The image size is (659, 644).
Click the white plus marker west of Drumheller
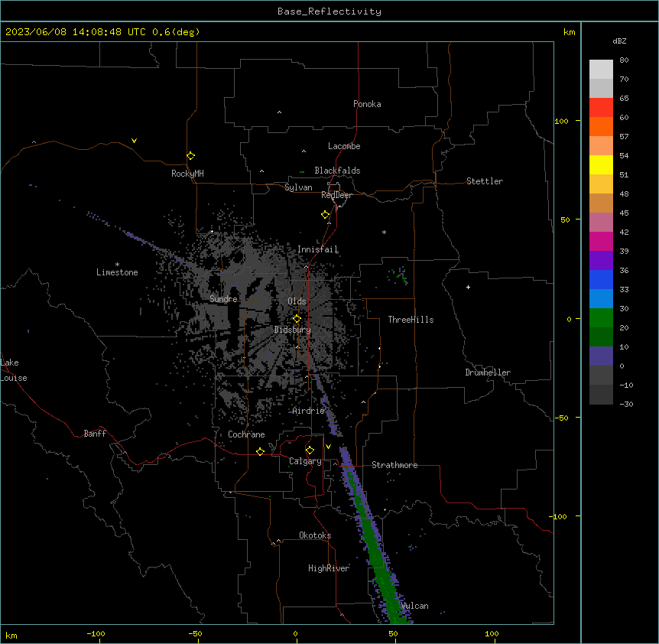point(468,287)
